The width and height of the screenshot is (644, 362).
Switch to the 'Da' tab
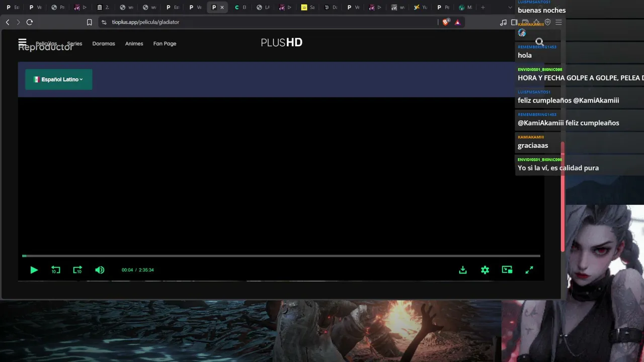[331, 8]
